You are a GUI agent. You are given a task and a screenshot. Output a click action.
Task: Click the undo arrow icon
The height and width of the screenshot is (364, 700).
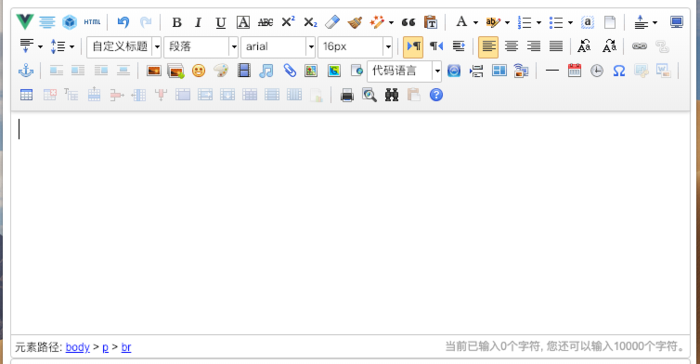coord(123,22)
